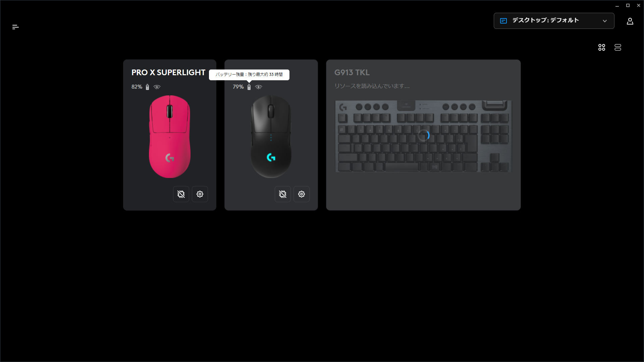644x362 pixels.
Task: Open settings gear on black mouse card
Action: click(x=302, y=194)
